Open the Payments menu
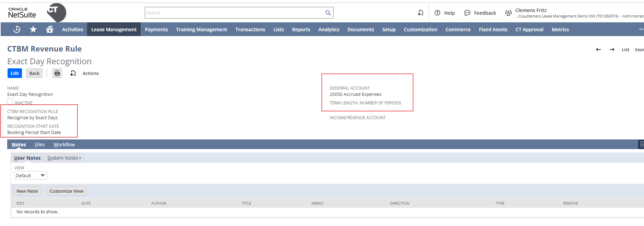The height and width of the screenshot is (226, 644). coord(156,30)
